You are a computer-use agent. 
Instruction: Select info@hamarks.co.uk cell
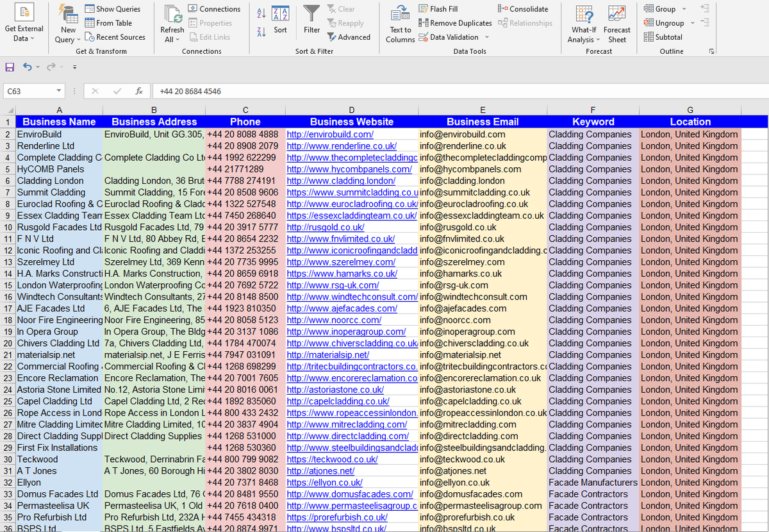[x=483, y=273]
